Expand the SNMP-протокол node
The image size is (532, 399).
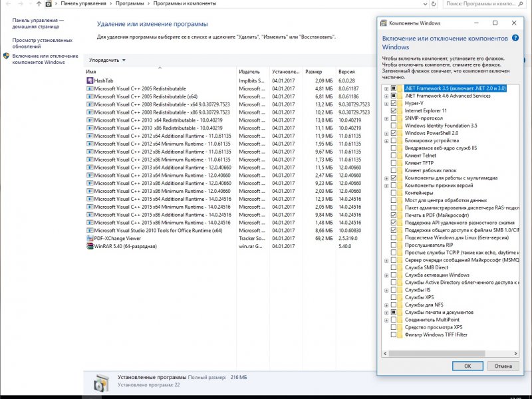pos(386,118)
